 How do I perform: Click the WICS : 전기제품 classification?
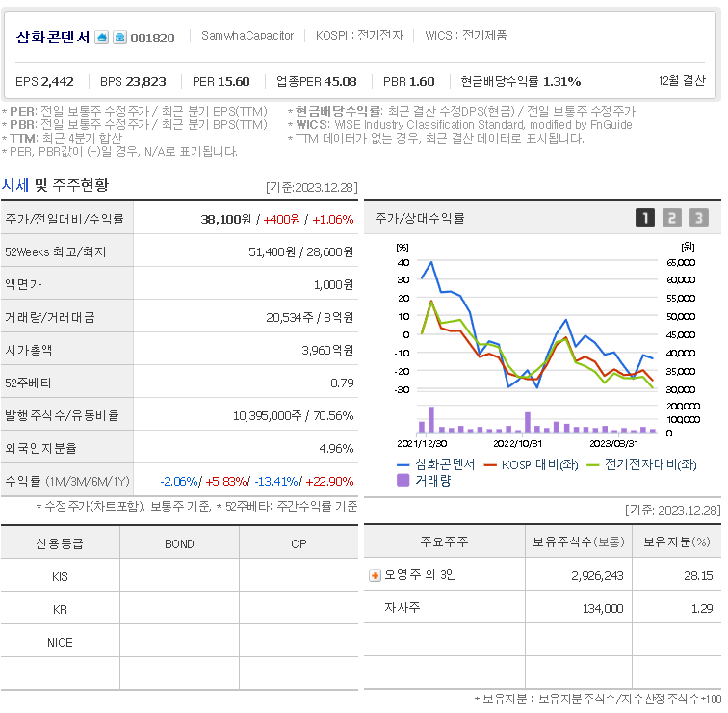click(466, 36)
